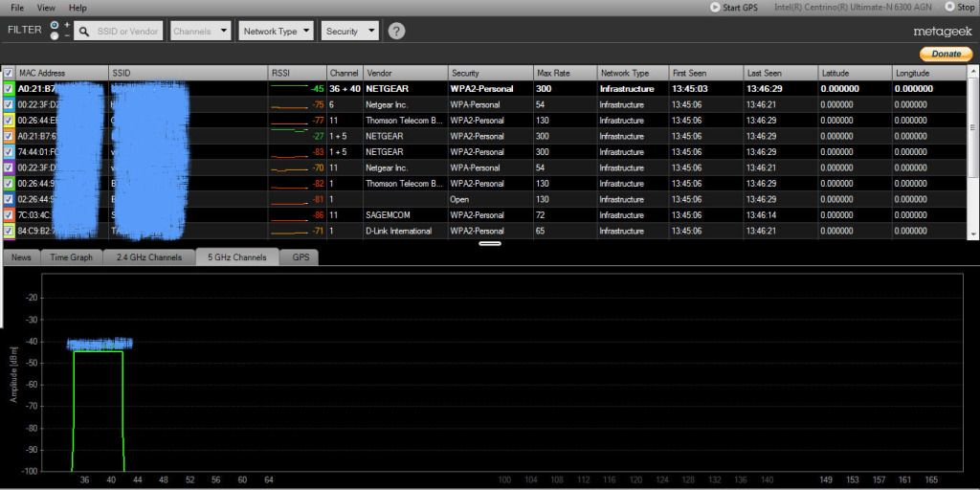Click the Intel Centrino adapter name

pos(853,8)
